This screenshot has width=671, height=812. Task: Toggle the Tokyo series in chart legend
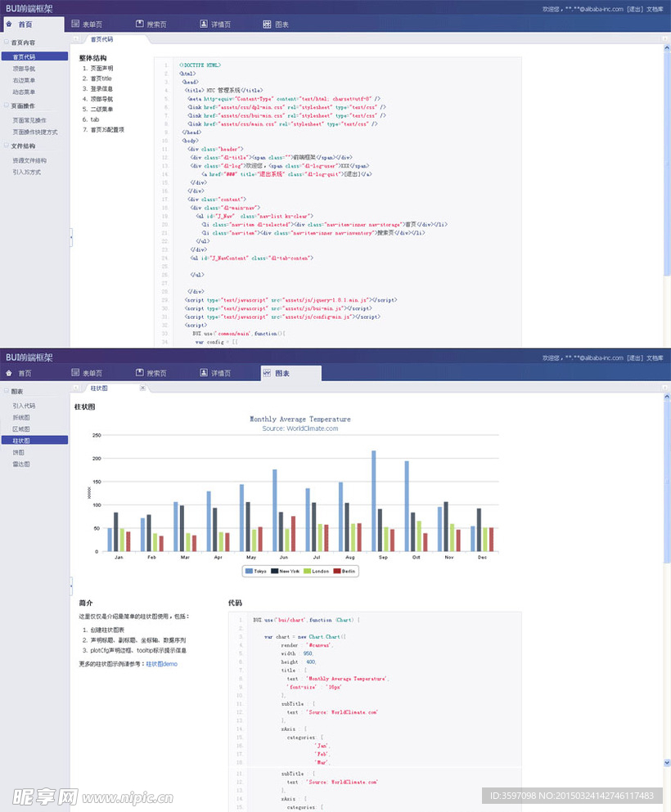(256, 572)
